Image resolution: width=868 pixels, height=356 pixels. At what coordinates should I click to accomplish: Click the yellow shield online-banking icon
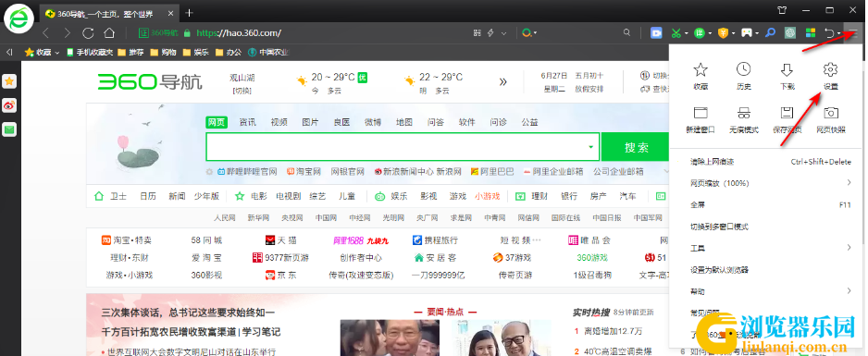tap(723, 33)
